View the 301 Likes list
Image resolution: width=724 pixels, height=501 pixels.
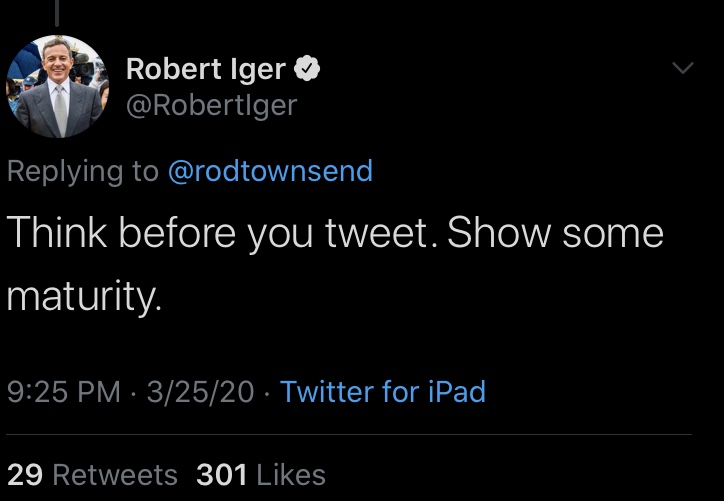(x=261, y=474)
